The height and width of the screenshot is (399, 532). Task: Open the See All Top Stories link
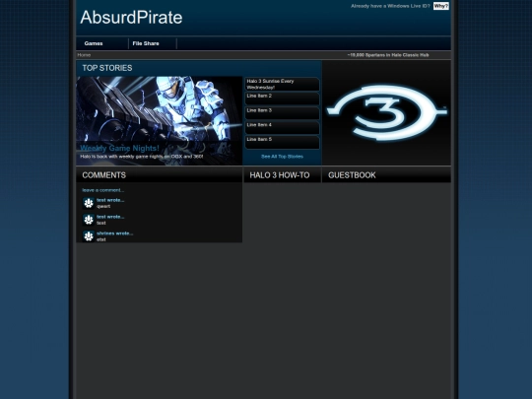(x=283, y=157)
